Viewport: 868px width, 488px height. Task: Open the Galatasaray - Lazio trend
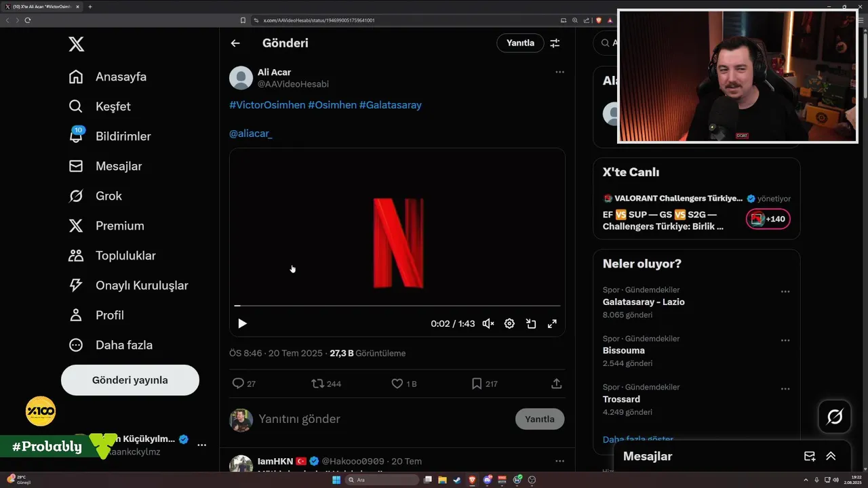644,302
